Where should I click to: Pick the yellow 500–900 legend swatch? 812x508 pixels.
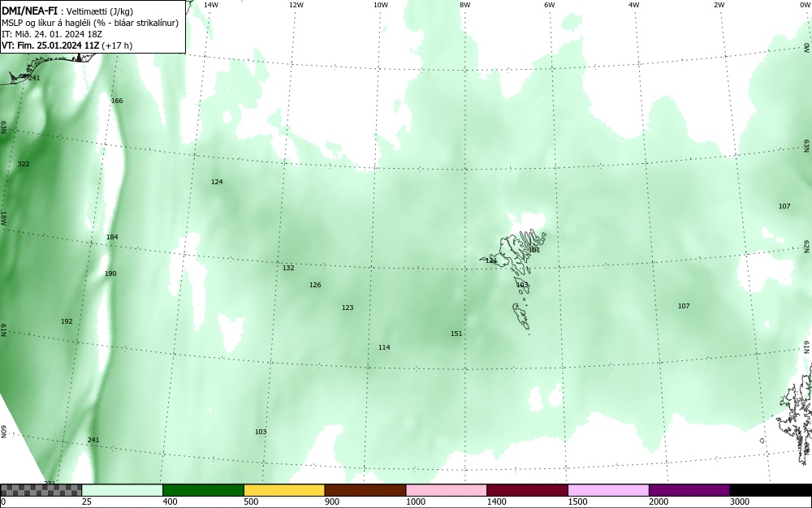(x=284, y=490)
